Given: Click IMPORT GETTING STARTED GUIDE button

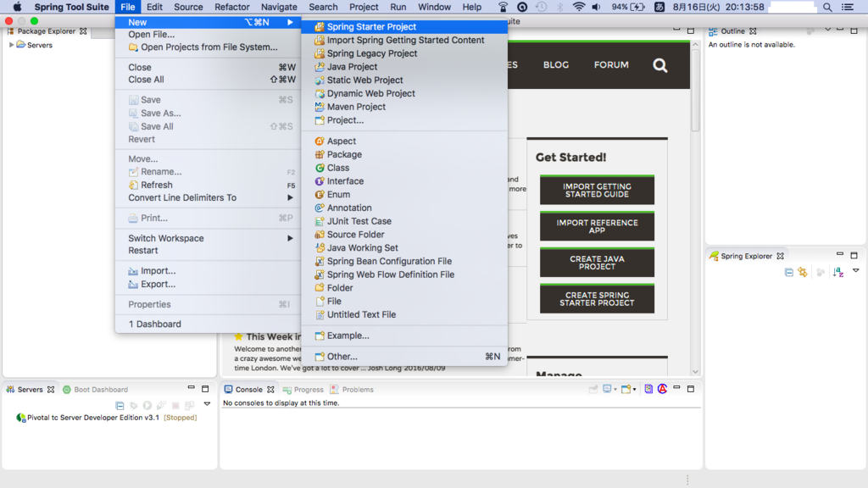Looking at the screenshot, I should (597, 190).
